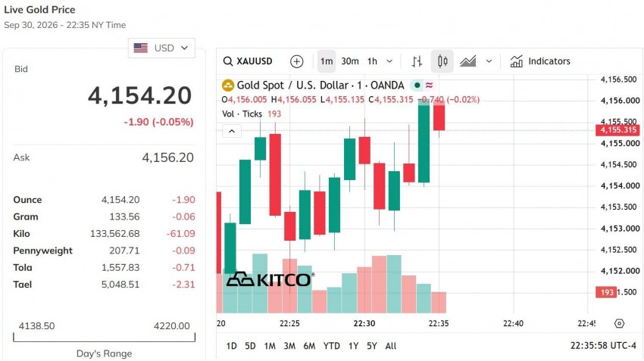
Task: Click the Gold Spot coin icon
Action: 227,86
